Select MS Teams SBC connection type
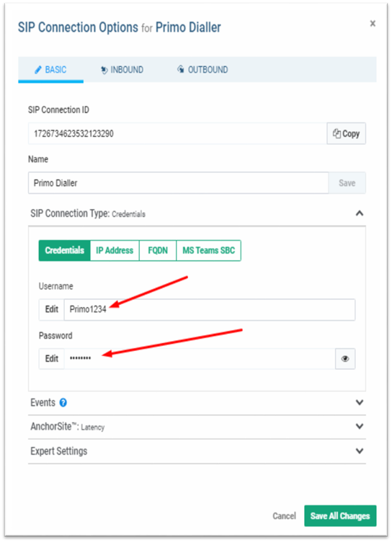 (208, 250)
